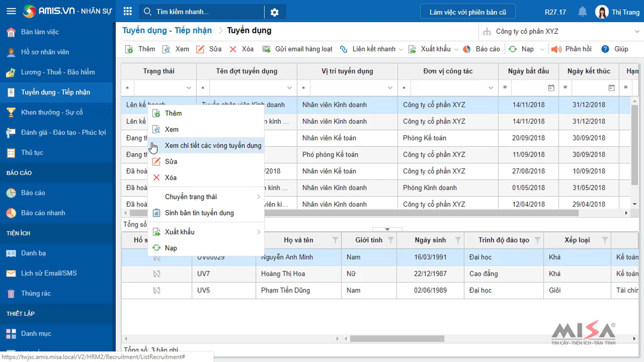This screenshot has height=362, width=644.
Task: Choose Sửa in context menu
Action: (206, 162)
